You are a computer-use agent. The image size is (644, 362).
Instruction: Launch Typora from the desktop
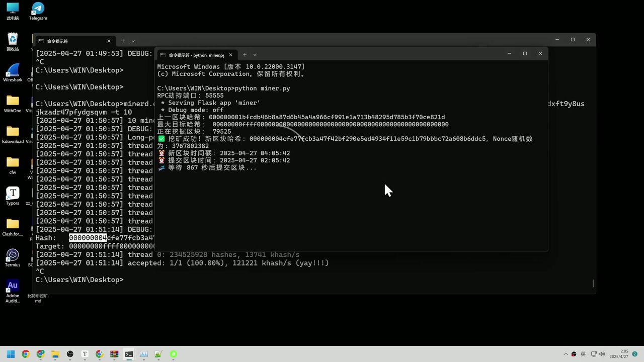13,196
